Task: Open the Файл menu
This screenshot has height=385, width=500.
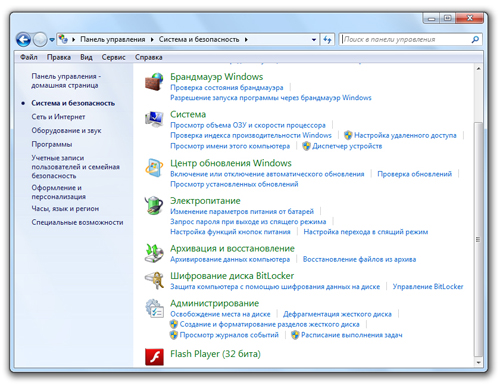Action: pyautogui.click(x=29, y=57)
